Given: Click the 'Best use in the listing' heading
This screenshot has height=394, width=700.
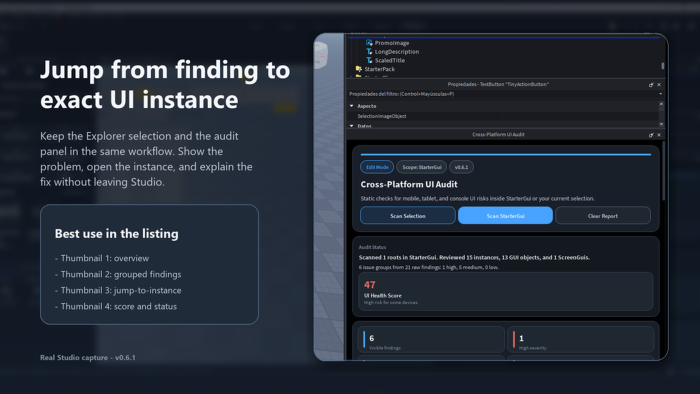Looking at the screenshot, I should pyautogui.click(x=117, y=234).
